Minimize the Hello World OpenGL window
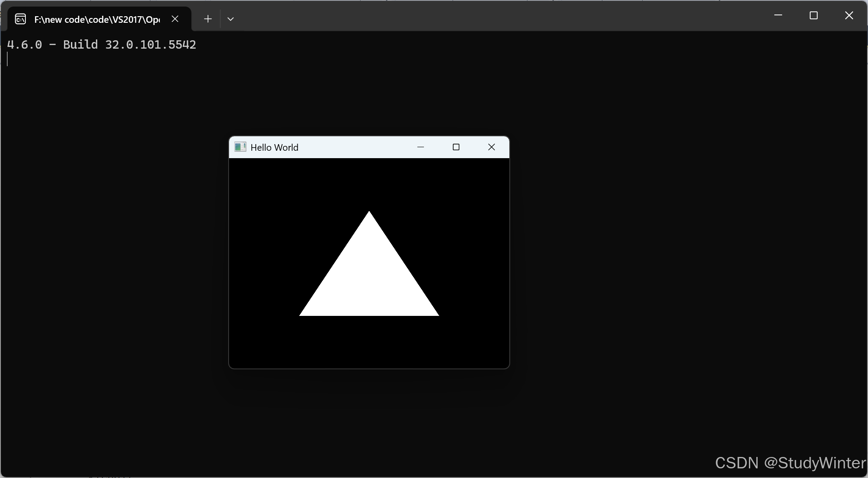 421,147
